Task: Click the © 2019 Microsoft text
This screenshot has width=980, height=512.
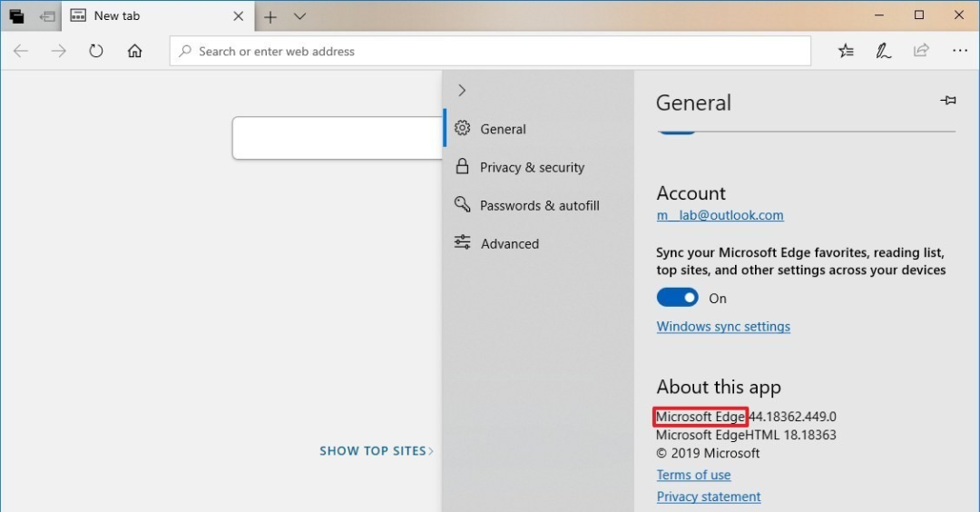Action: (708, 453)
